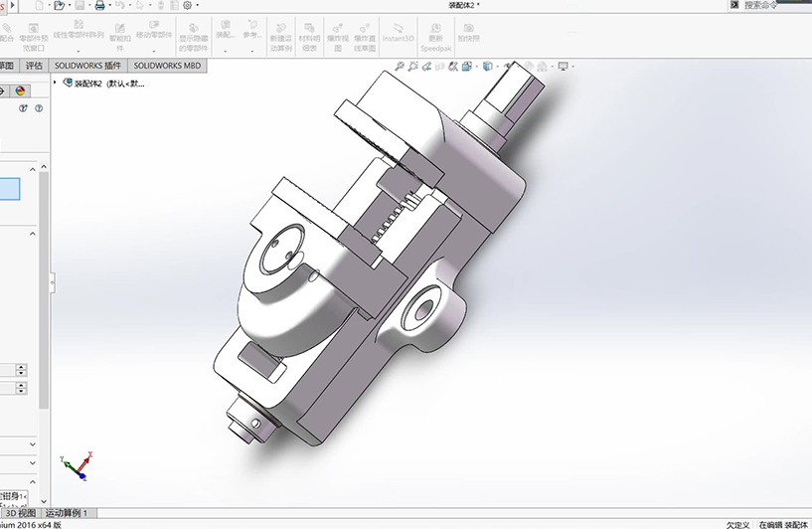Click the Open file icon
Viewport: 812px width, 529px height.
[59, 5]
